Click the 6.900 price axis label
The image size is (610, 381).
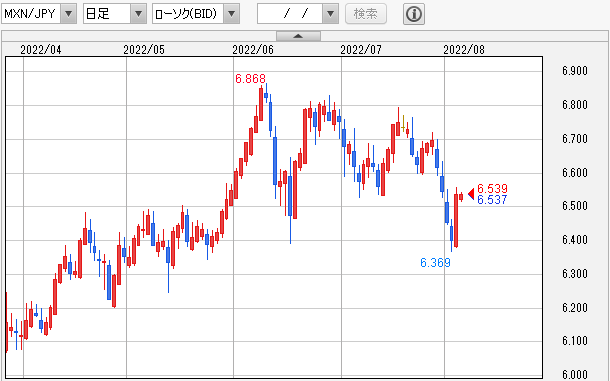[x=575, y=71]
